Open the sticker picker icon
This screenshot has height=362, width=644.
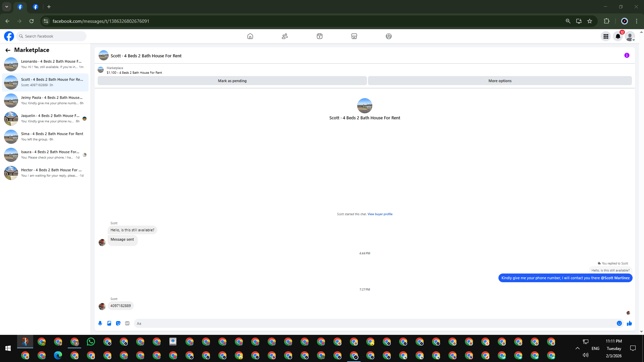(x=118, y=323)
